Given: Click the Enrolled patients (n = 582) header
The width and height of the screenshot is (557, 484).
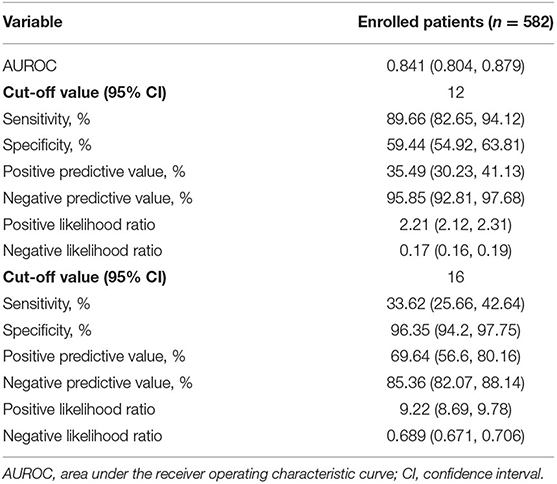Looking at the screenshot, I should tap(455, 22).
